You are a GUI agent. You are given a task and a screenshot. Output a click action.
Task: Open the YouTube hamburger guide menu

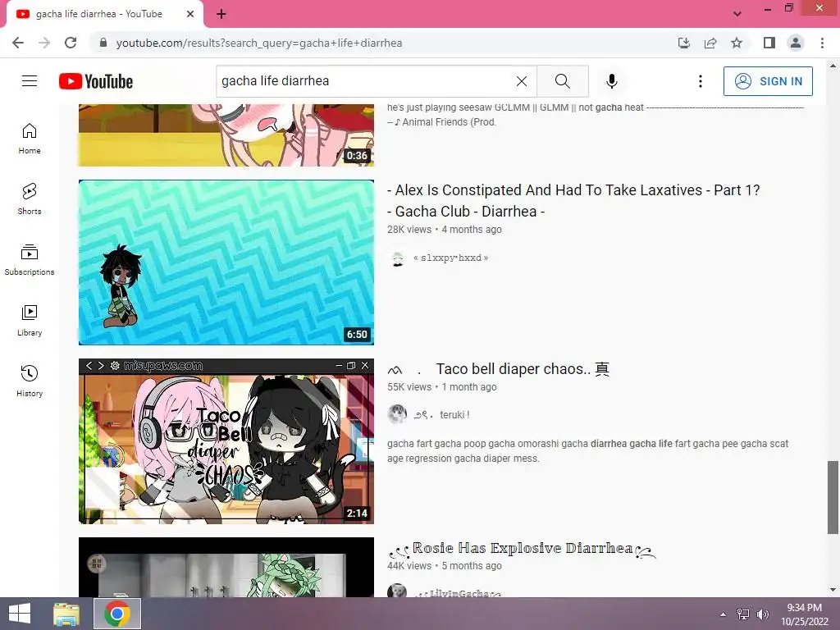click(30, 81)
